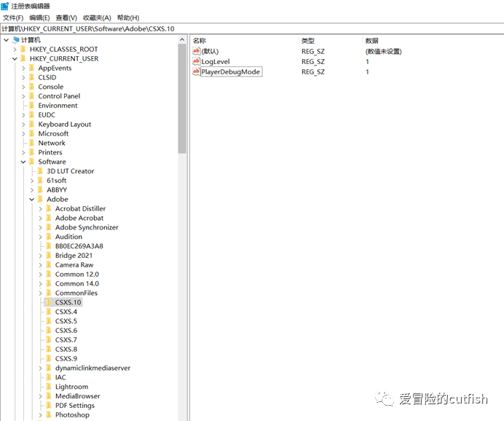
Task: Click the folder icon next to Console
Action: pos(32,87)
